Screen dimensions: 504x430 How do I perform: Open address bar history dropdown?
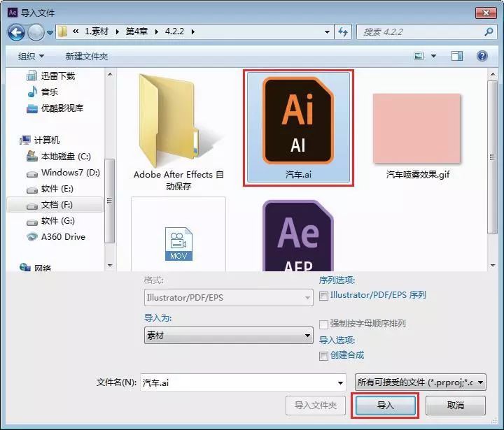[327, 31]
